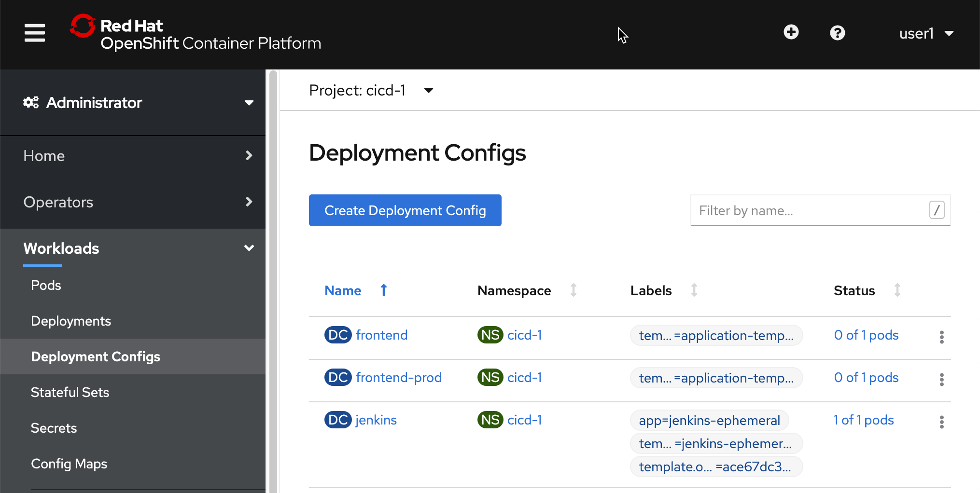Click the Labels sort arrows icon
The height and width of the screenshot is (493, 980).
click(x=694, y=290)
